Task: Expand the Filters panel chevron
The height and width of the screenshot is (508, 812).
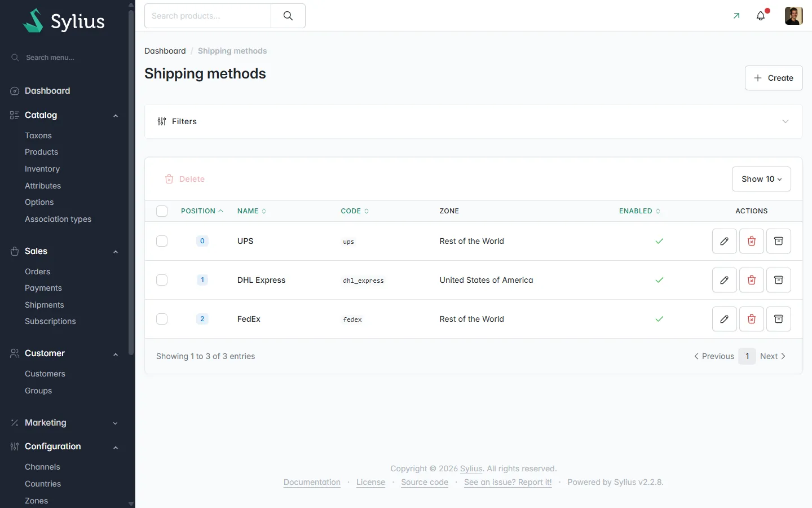Action: click(x=785, y=121)
